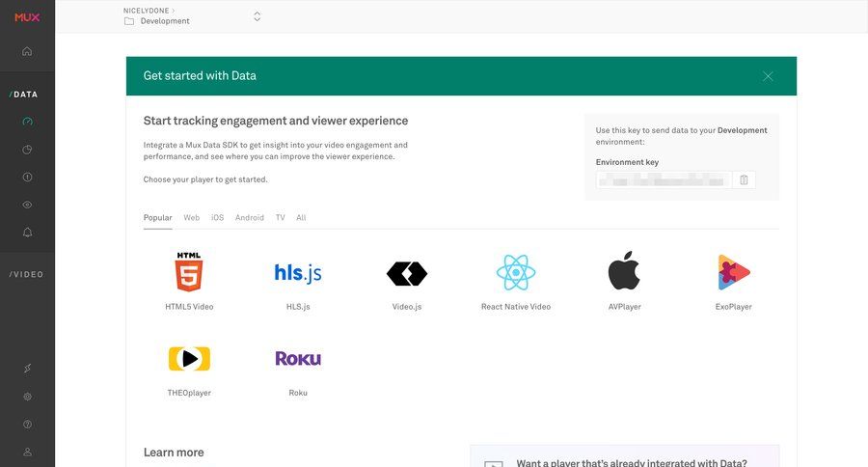868x467 pixels.
Task: Choose the React Native Video logo
Action: click(x=515, y=272)
